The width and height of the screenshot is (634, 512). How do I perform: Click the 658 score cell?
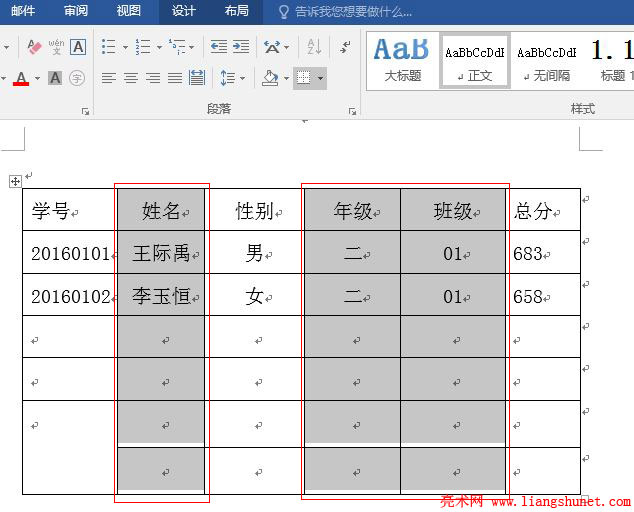click(543, 295)
